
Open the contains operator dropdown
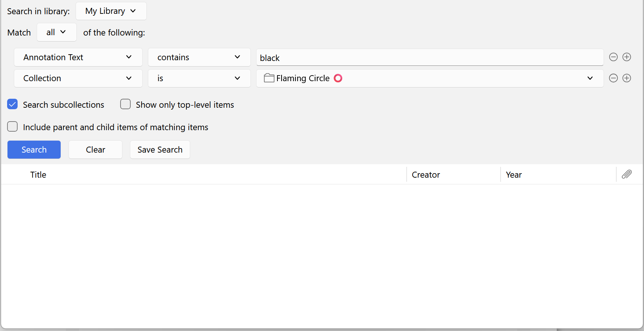[199, 57]
